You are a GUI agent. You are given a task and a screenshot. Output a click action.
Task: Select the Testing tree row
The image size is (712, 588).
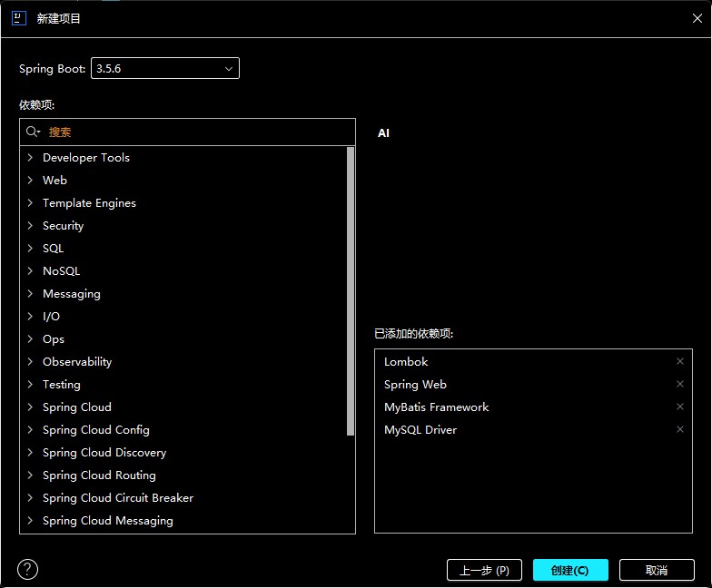183,385
